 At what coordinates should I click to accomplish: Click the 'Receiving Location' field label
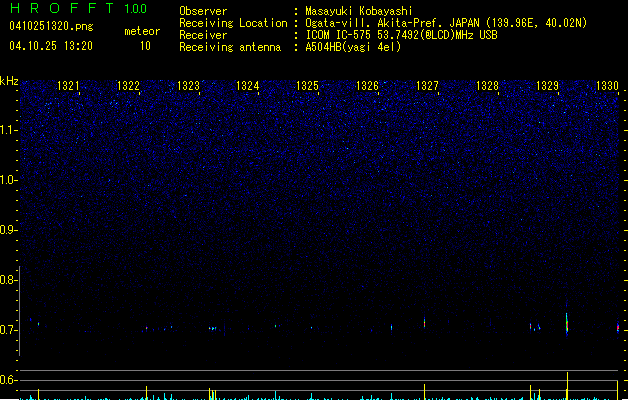click(x=233, y=23)
